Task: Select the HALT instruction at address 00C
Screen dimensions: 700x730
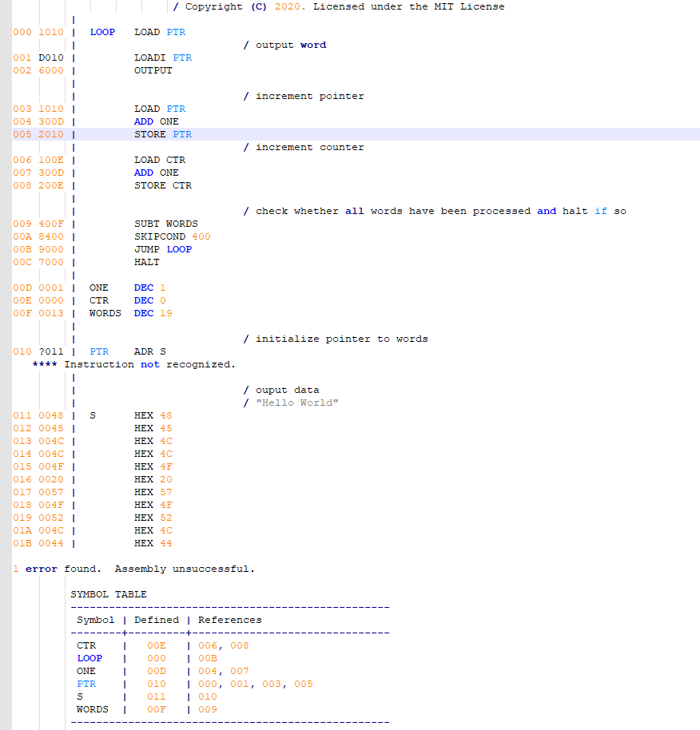Action: coord(146,262)
